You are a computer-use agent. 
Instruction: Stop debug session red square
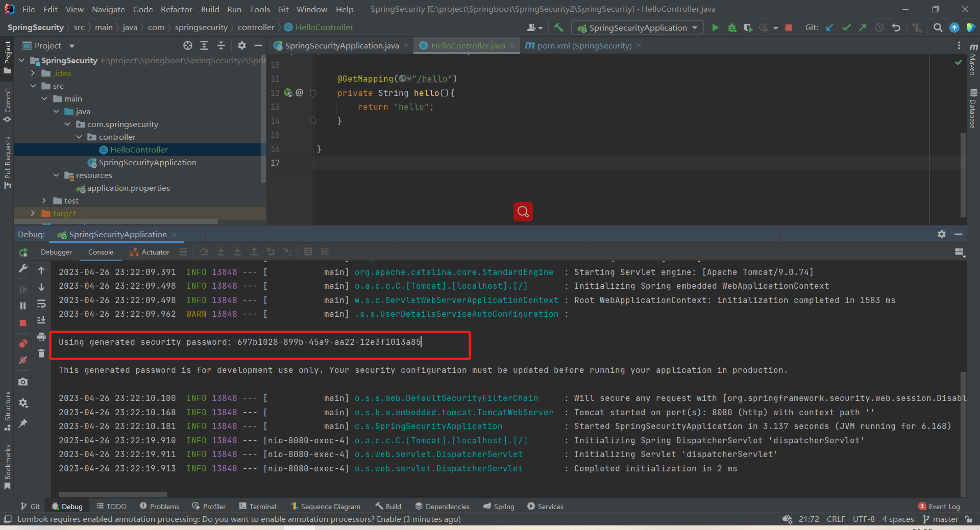[x=23, y=323]
